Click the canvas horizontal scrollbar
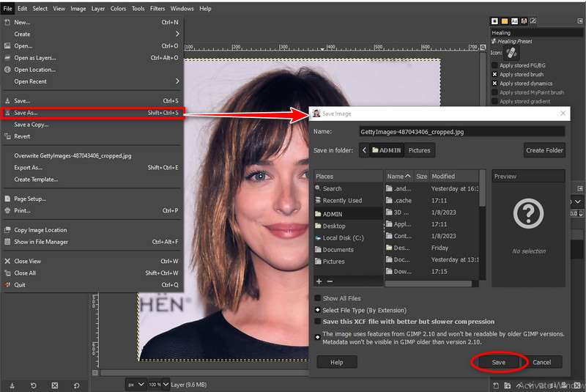This screenshot has height=392, width=586. pos(204,372)
